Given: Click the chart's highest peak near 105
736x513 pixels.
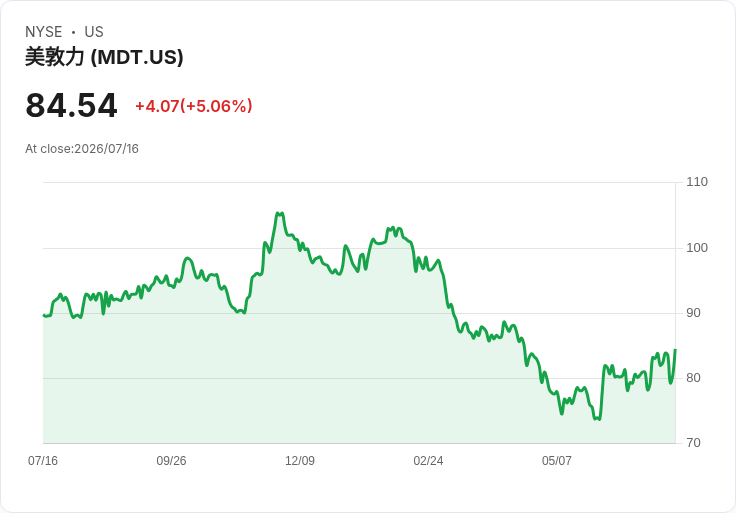Looking at the screenshot, I should pos(279,214).
